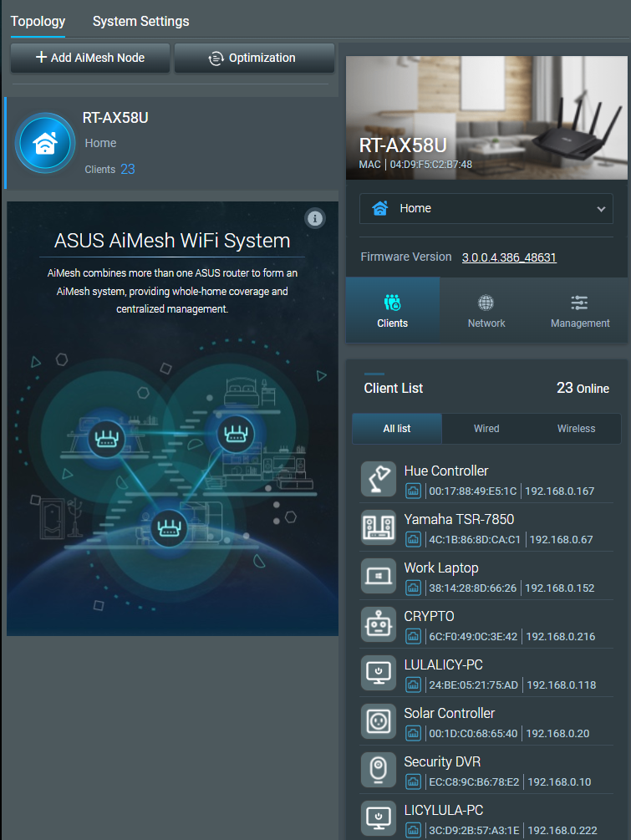Viewport: 631px width, 840px height.
Task: Show the Network section
Action: [x=486, y=310]
